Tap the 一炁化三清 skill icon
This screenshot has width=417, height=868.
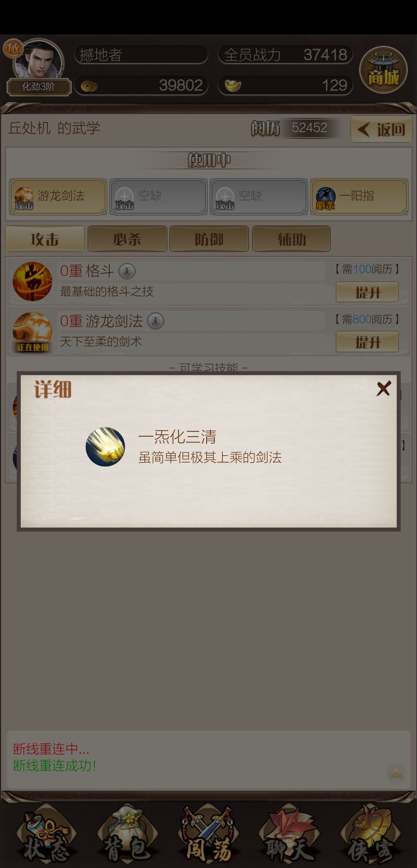[105, 447]
